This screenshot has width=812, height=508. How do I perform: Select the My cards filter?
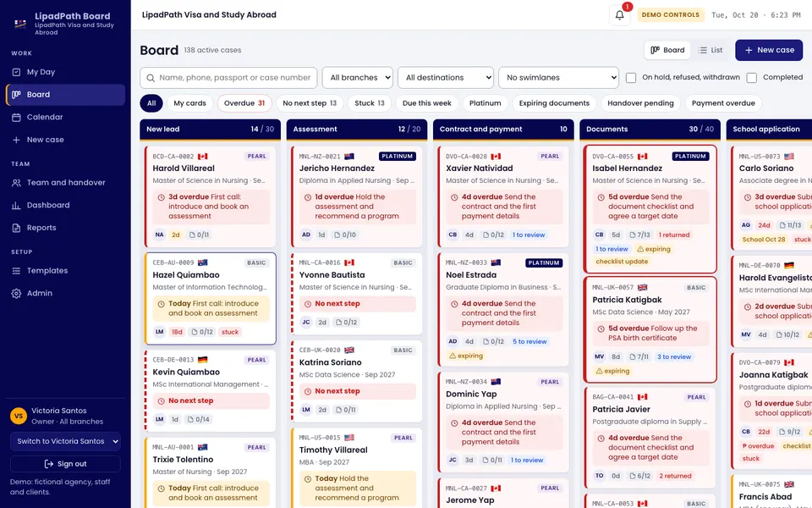tap(189, 103)
